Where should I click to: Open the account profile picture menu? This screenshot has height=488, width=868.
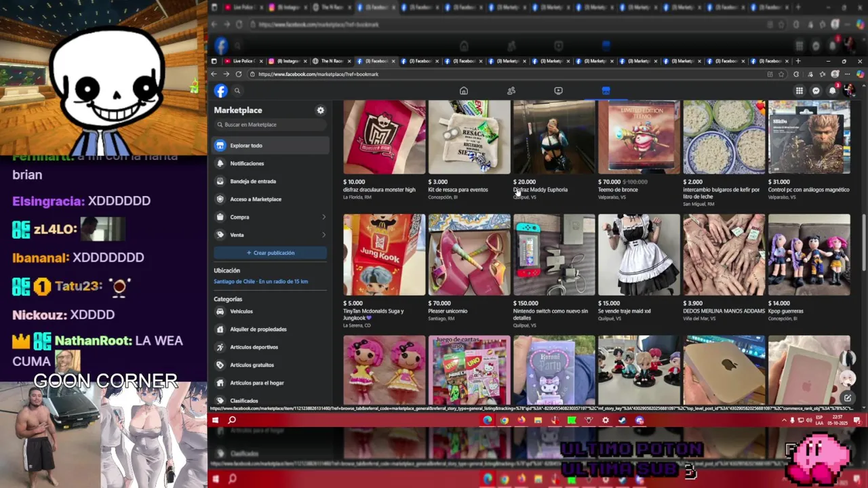tap(849, 91)
